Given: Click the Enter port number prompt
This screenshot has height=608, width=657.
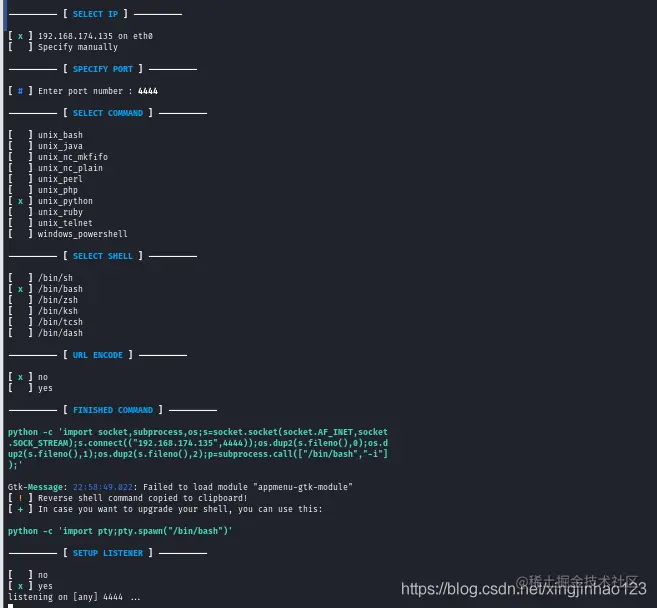Looking at the screenshot, I should pos(85,91).
